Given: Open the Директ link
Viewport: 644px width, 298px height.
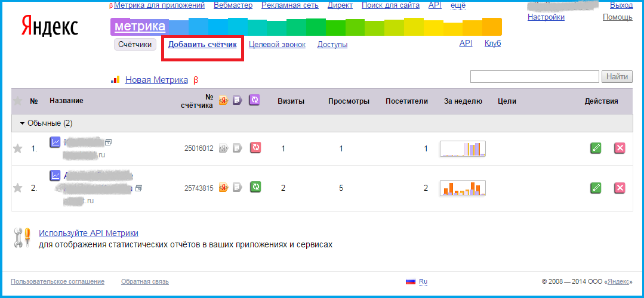Looking at the screenshot, I should point(340,5).
